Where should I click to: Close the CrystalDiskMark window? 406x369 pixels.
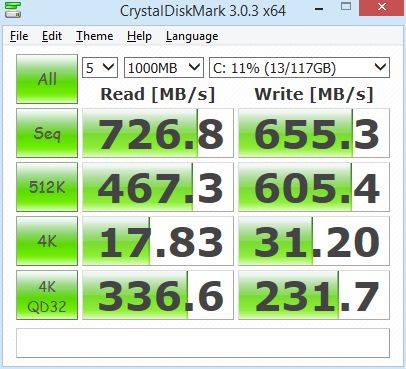[382, 7]
